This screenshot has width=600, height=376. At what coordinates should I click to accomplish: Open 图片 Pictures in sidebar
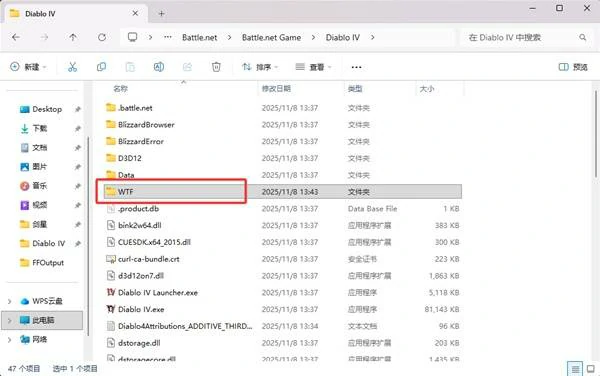[33, 167]
